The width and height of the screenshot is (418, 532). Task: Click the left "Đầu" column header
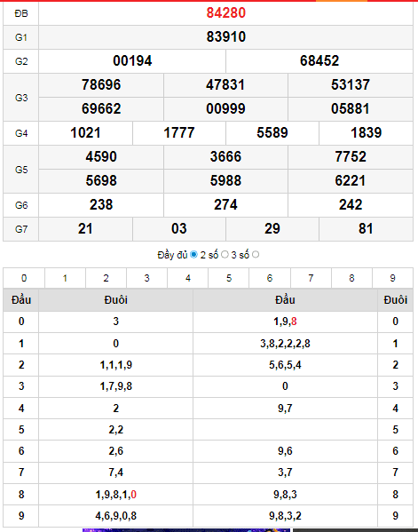(21, 300)
